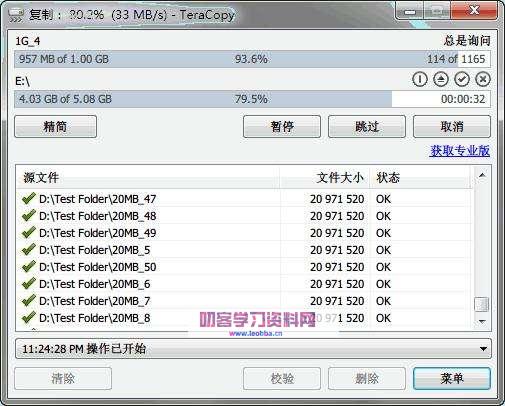Pause copying with the 暂停 button
The width and height of the screenshot is (505, 406).
tap(282, 127)
